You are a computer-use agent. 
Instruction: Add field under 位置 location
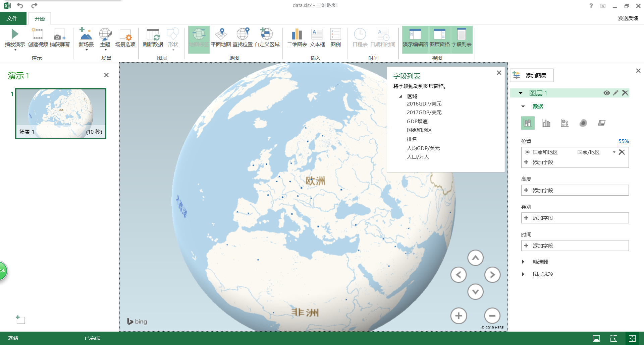coord(575,162)
